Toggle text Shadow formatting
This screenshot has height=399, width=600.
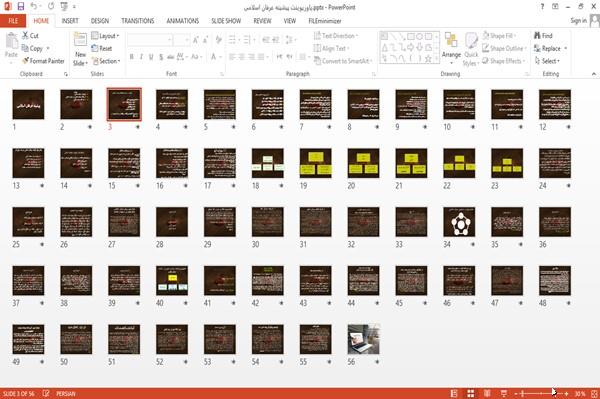(x=161, y=57)
